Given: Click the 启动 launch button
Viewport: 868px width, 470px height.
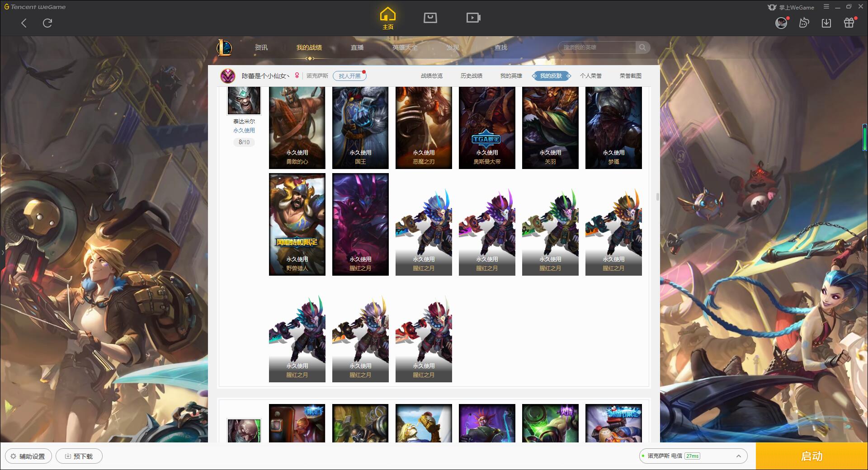Looking at the screenshot, I should [811, 456].
